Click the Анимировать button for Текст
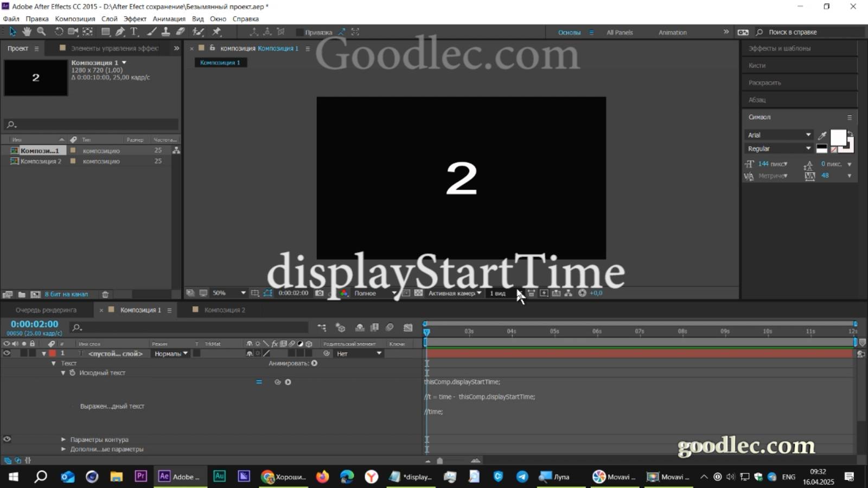The image size is (868, 488). pos(315,363)
